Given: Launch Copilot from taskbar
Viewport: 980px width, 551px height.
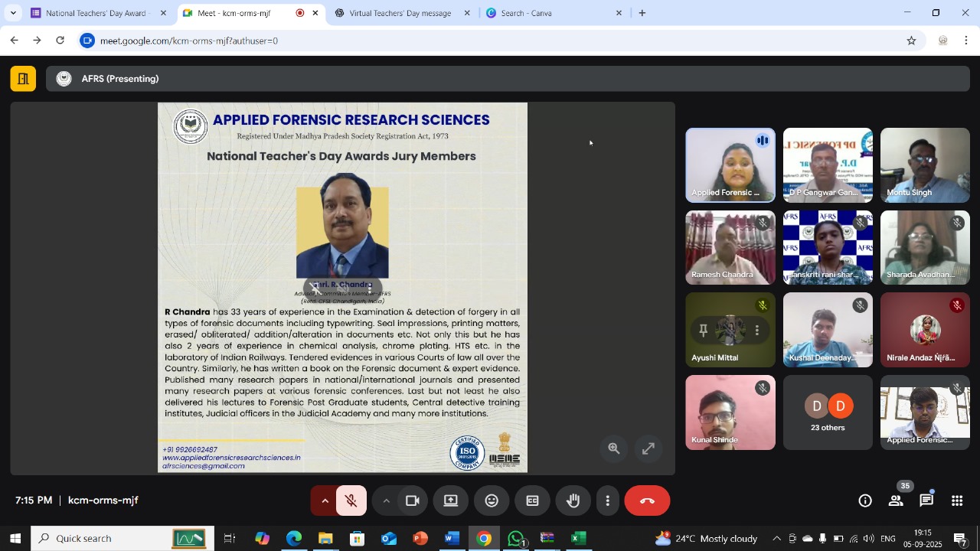Looking at the screenshot, I should pos(263,539).
